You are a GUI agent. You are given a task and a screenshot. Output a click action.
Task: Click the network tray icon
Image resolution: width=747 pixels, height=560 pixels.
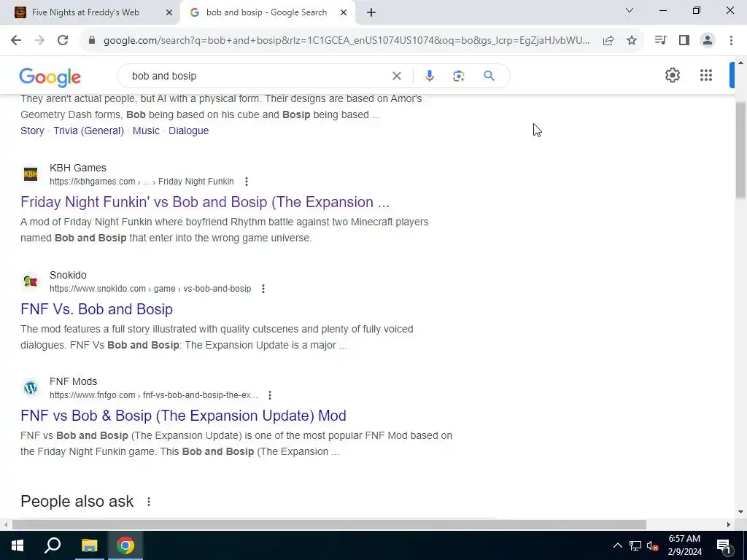tap(635, 545)
